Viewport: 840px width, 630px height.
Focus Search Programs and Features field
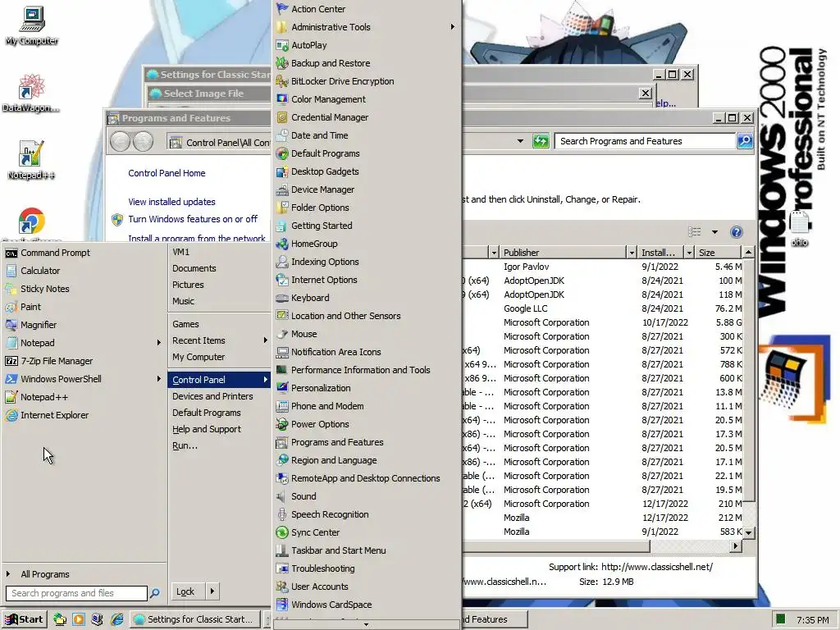tap(645, 141)
